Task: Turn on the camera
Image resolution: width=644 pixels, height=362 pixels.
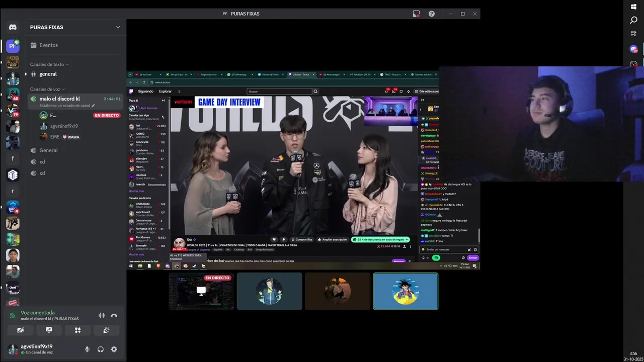Action: point(20,330)
